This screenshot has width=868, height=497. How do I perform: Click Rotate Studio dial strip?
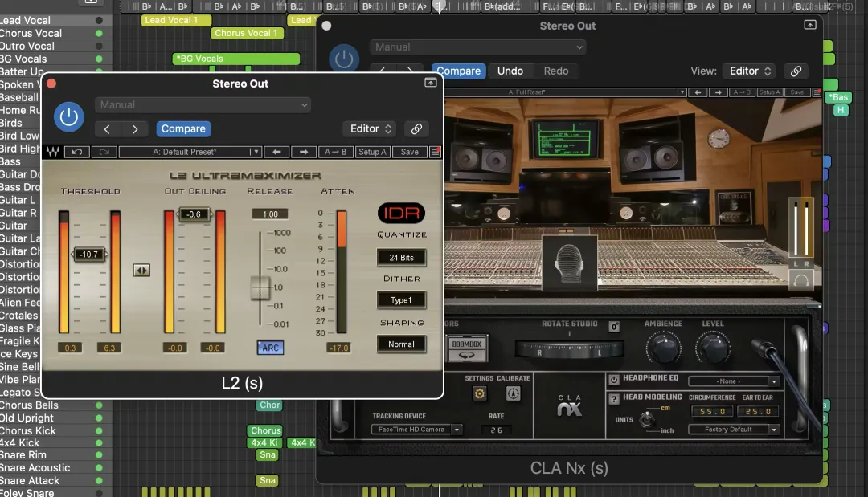pos(569,349)
